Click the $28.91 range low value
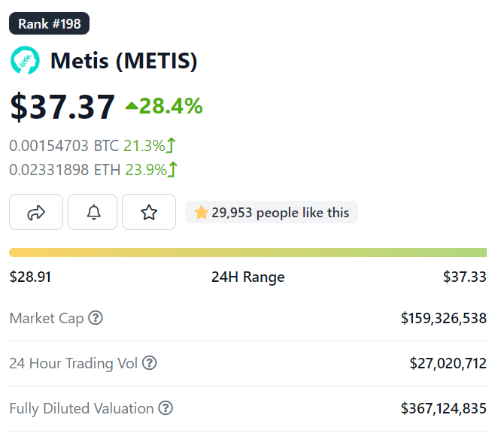The image size is (504, 433). [30, 277]
